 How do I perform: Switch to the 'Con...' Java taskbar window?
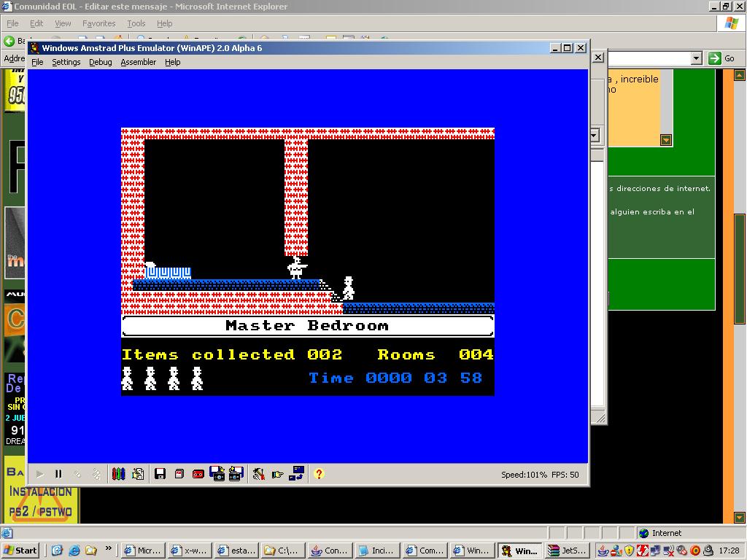tap(330, 551)
